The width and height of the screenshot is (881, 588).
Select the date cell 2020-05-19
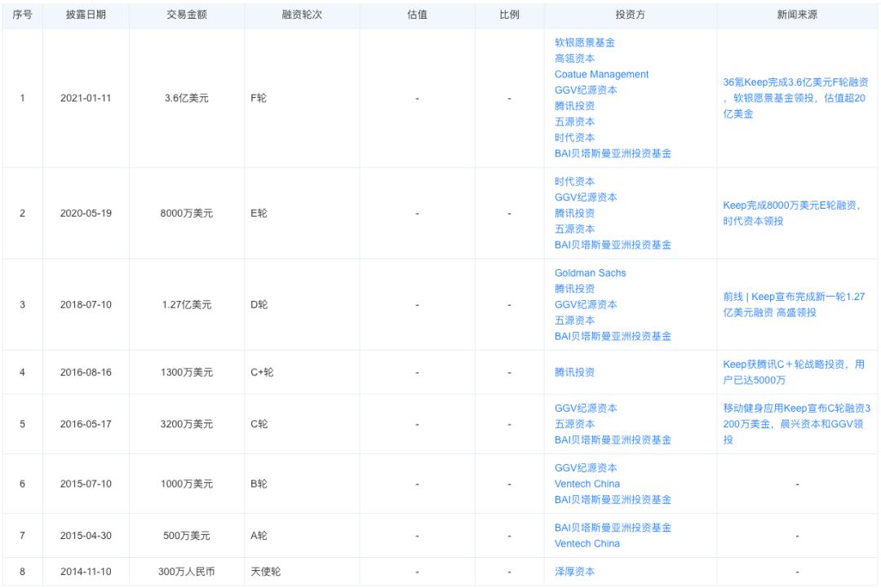[86, 214]
